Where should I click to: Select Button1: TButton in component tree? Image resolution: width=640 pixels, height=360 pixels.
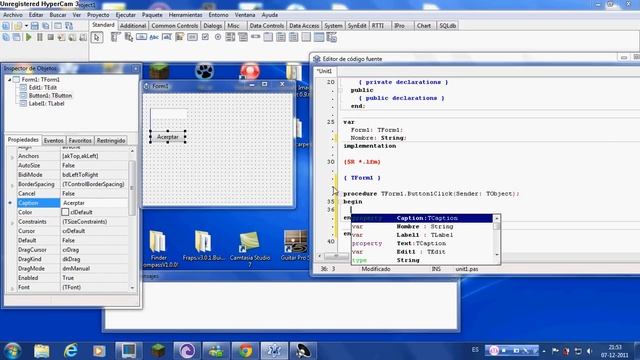click(50, 96)
